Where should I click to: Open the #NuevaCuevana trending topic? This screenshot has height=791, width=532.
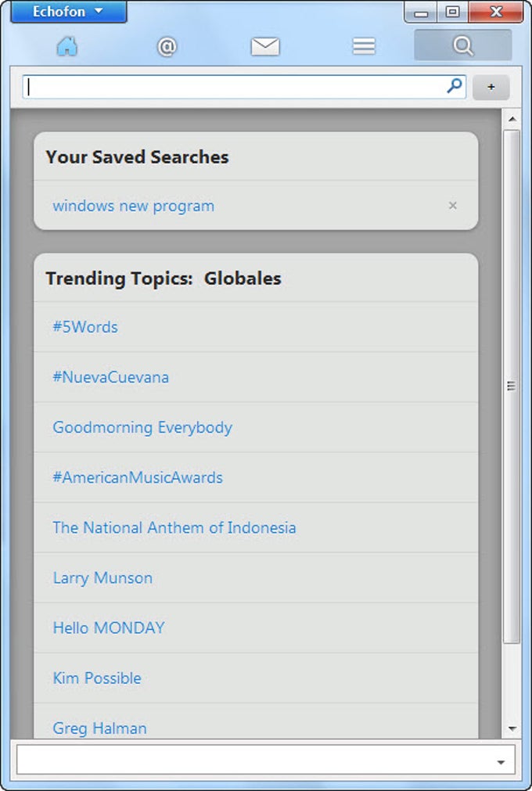(110, 377)
